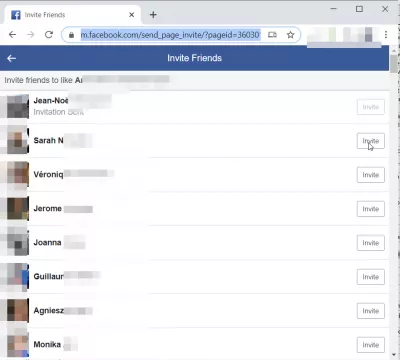This screenshot has height=360, width=400.
Task: Click the Facebook favicon on the tab
Action: 16,15
